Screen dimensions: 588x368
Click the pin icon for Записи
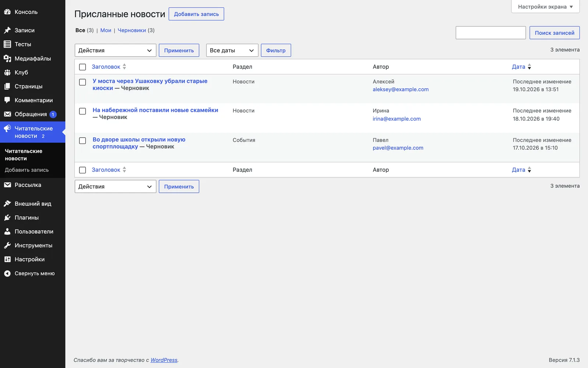7,30
